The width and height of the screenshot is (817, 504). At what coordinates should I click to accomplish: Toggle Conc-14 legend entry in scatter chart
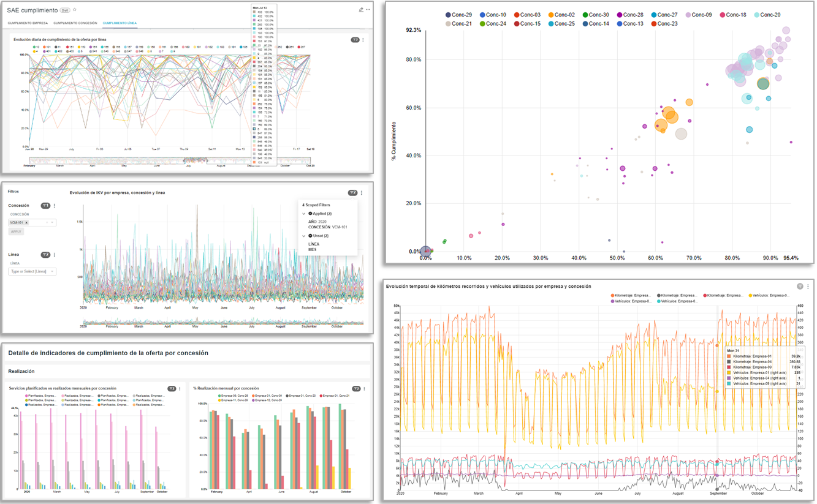pyautogui.click(x=596, y=24)
